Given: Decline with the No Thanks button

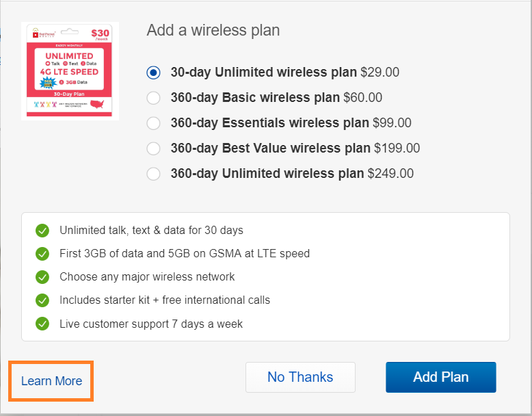Looking at the screenshot, I should point(300,377).
